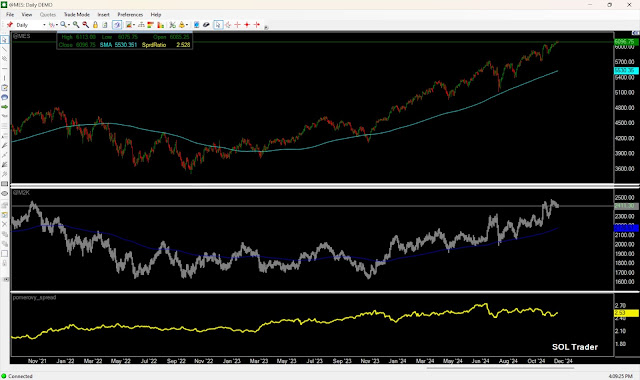Open the chart type icon dropdown arrow

(x=56, y=25)
